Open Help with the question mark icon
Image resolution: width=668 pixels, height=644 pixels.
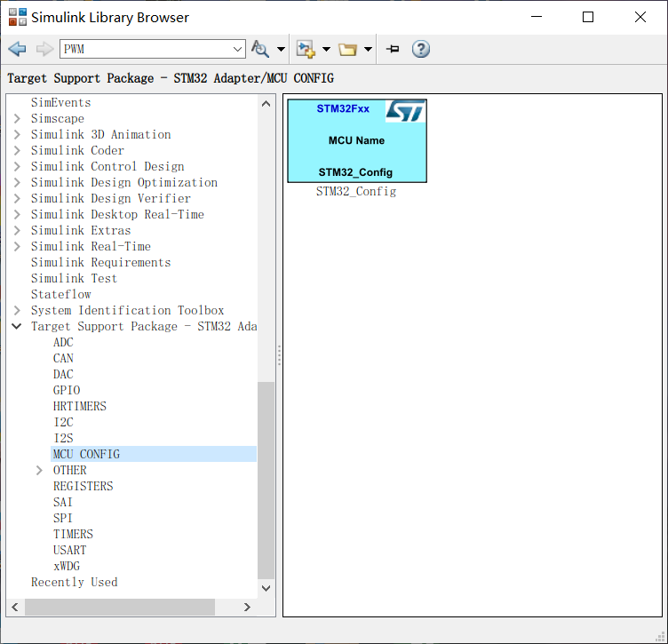pyautogui.click(x=420, y=49)
